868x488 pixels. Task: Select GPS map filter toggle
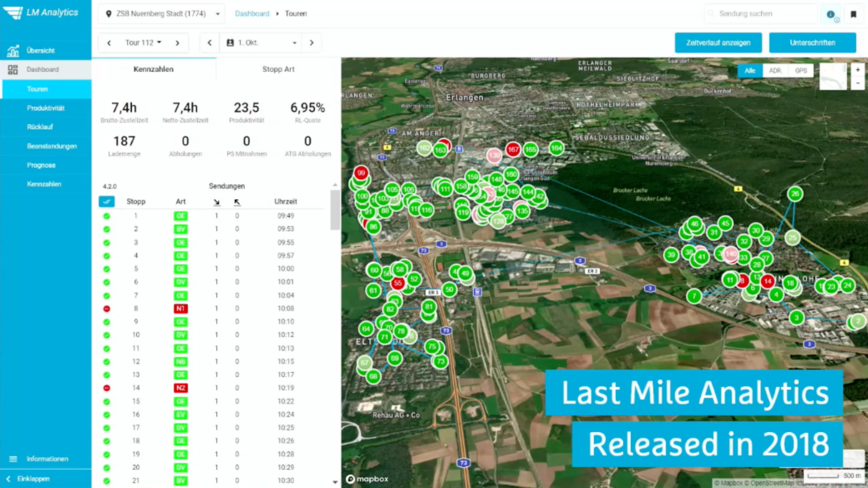pyautogui.click(x=801, y=71)
